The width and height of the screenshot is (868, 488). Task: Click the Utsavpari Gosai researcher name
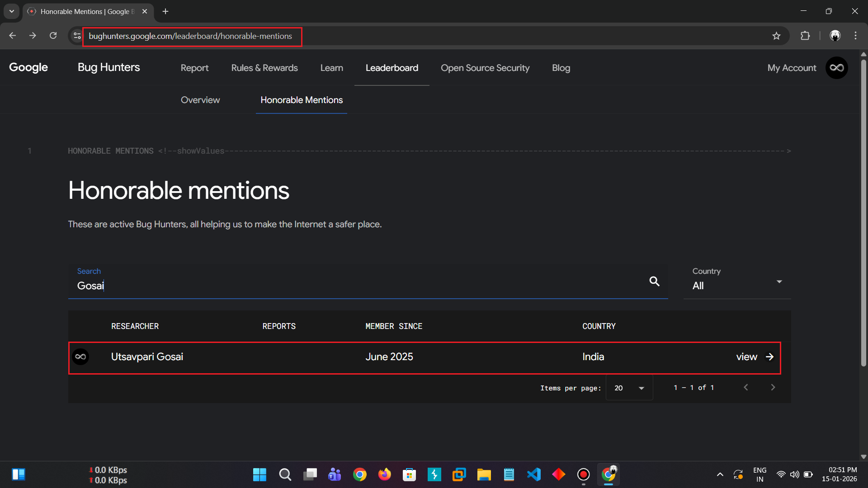[147, 357]
